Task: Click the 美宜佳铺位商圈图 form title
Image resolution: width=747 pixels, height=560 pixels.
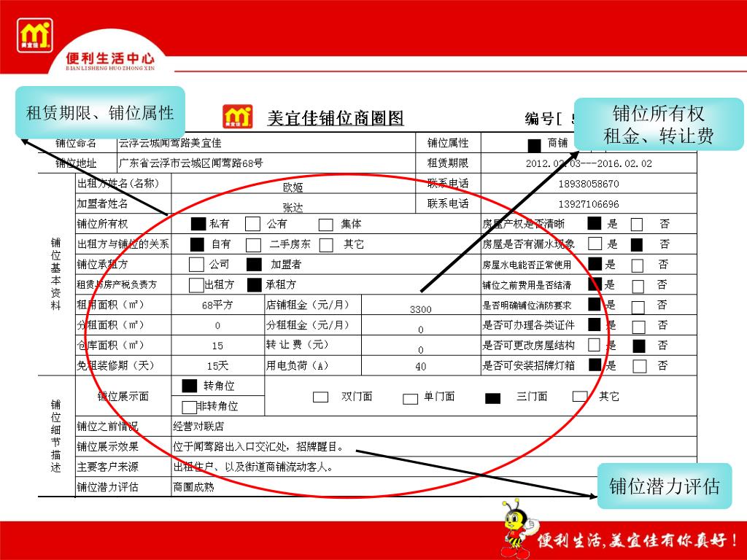Action: 336,118
